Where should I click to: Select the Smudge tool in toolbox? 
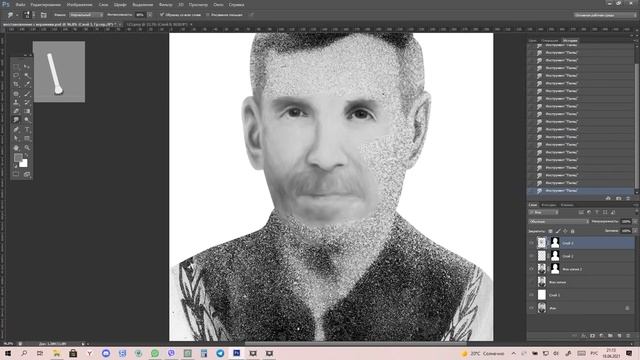click(x=16, y=120)
